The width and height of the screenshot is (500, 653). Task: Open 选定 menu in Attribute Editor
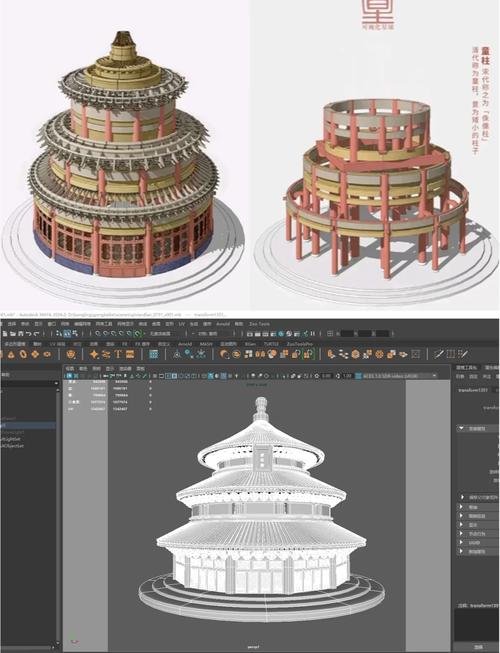click(473, 376)
